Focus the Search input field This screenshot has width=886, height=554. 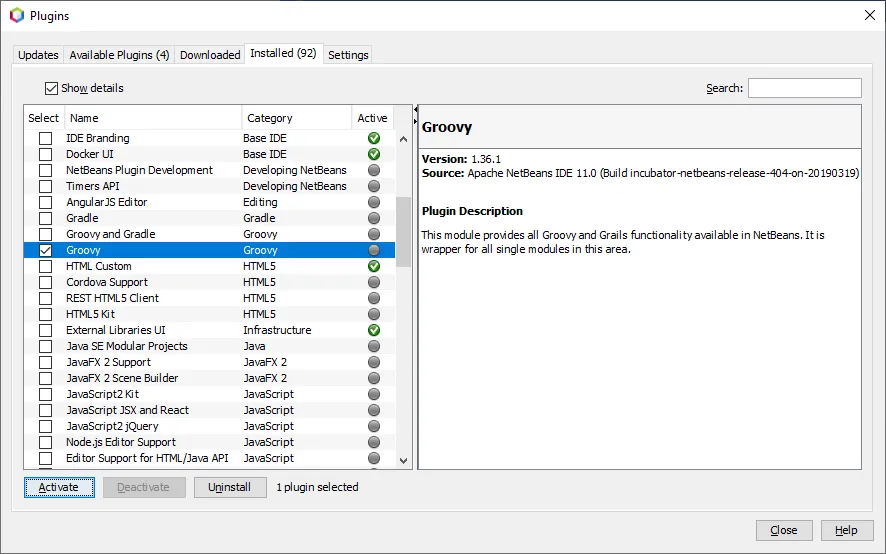tap(805, 88)
